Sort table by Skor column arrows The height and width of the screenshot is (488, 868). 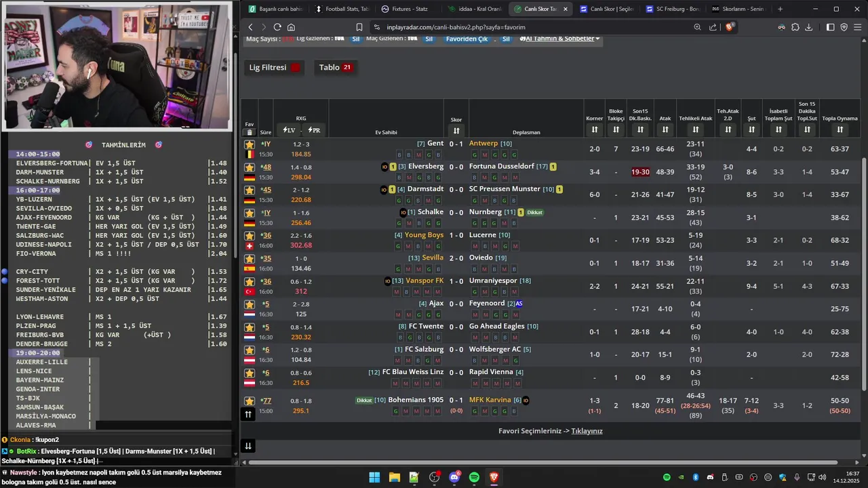[x=456, y=131]
